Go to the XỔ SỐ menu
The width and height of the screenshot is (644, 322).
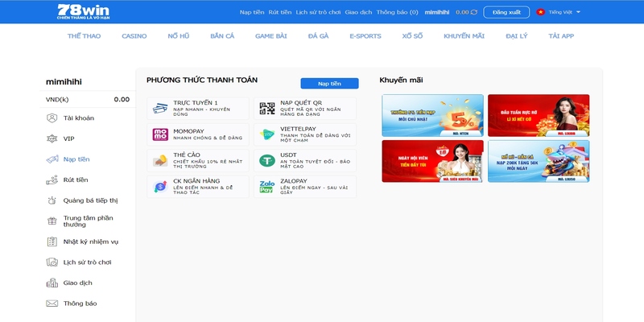pos(413,37)
